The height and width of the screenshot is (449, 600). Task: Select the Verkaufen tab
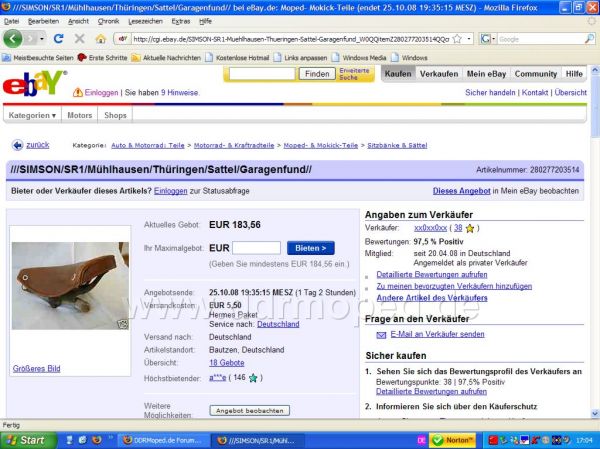(439, 74)
